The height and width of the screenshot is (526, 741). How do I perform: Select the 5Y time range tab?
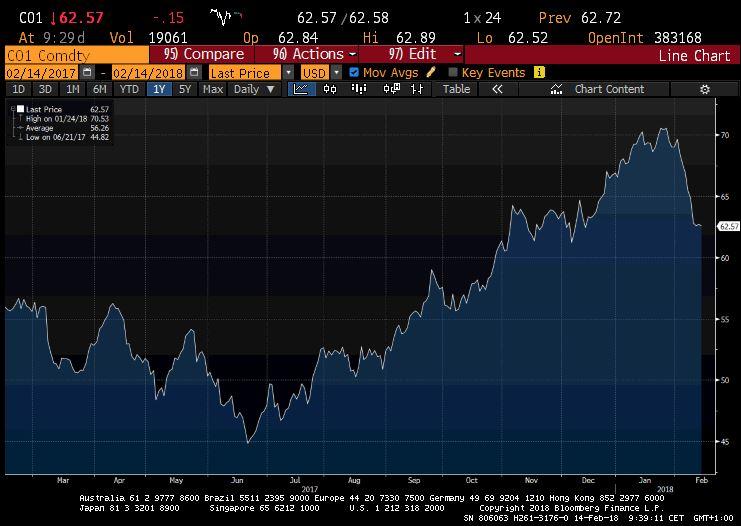click(185, 89)
